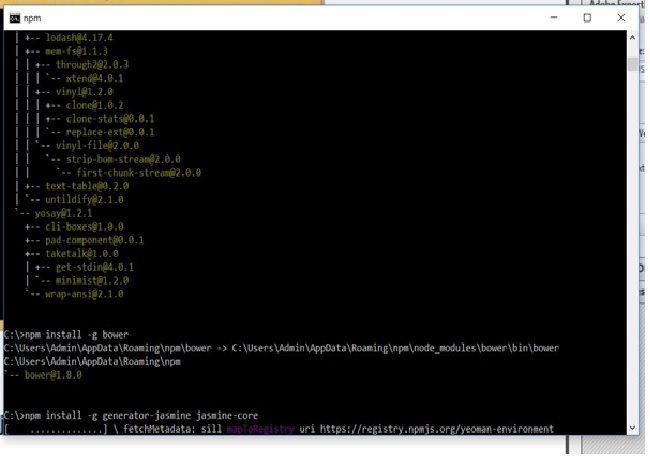This screenshot has width=650, height=457.
Task: Click the first-chunk-stream@2.0.0 entry
Action: point(138,173)
